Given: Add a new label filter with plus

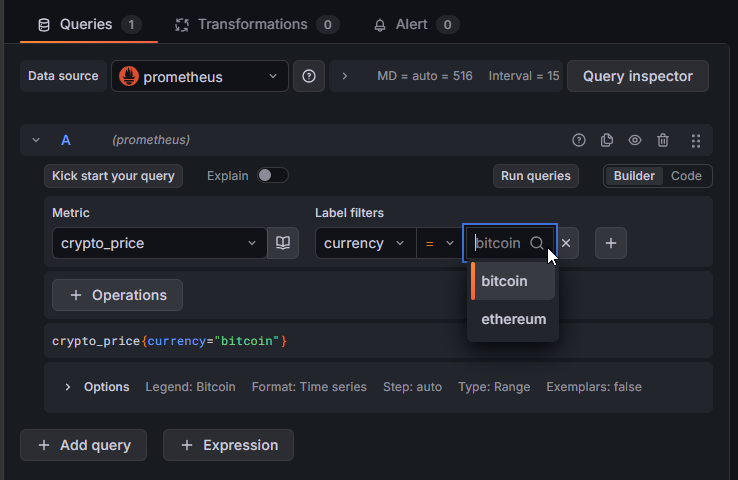Looking at the screenshot, I should [611, 243].
